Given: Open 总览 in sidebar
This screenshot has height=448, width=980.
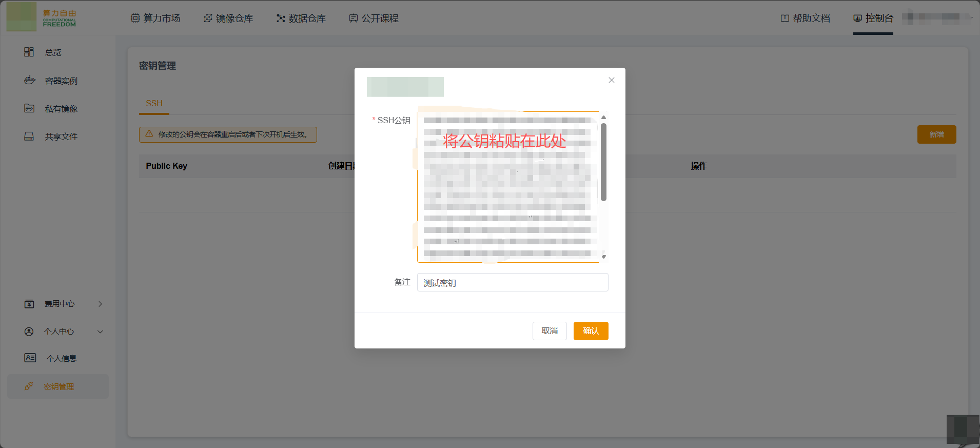Looking at the screenshot, I should (53, 52).
